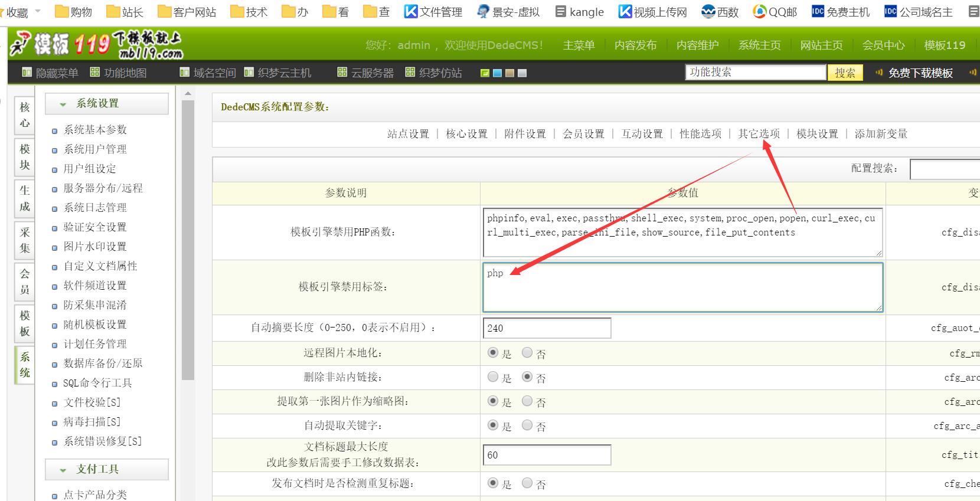Click the 模板引擎禁用标签 textarea containing php
Viewport: 980px width, 501px height.
coord(683,287)
